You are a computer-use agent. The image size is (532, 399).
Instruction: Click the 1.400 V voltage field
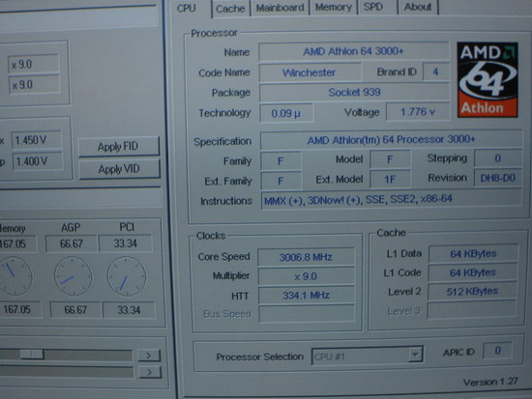38,161
